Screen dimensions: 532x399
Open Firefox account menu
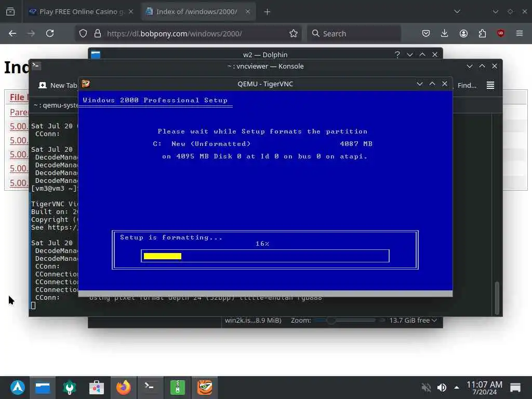tap(463, 33)
